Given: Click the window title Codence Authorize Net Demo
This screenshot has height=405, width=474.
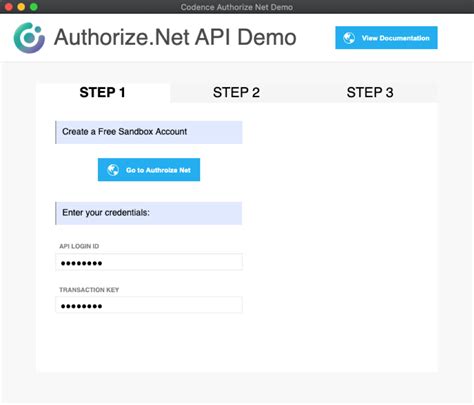Looking at the screenshot, I should (x=237, y=7).
